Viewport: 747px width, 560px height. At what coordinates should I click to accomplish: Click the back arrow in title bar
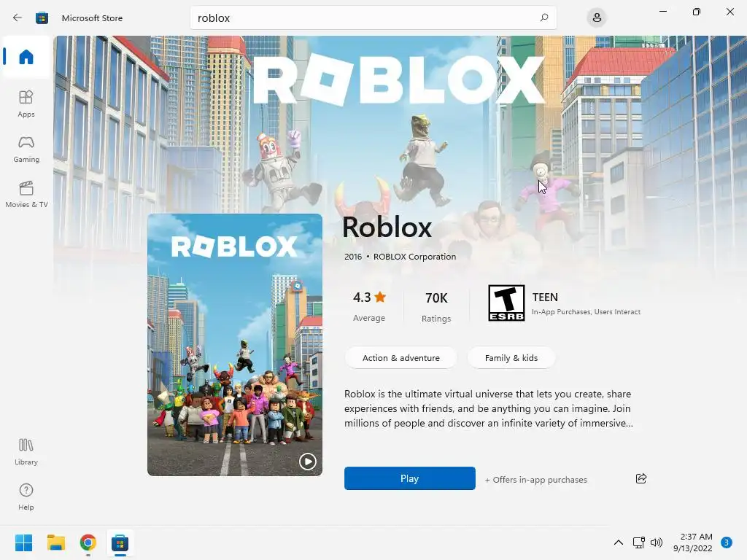click(18, 17)
